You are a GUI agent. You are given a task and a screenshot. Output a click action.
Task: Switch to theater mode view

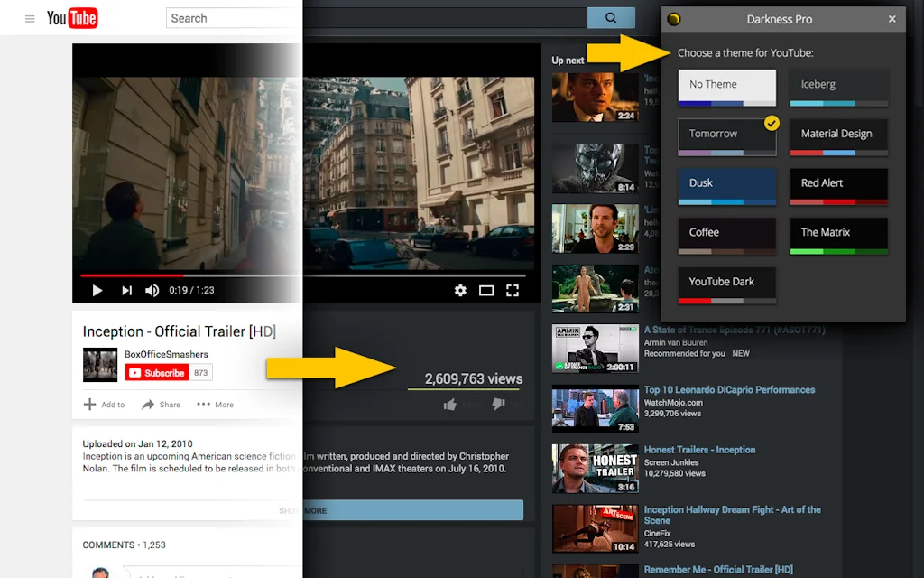point(486,291)
